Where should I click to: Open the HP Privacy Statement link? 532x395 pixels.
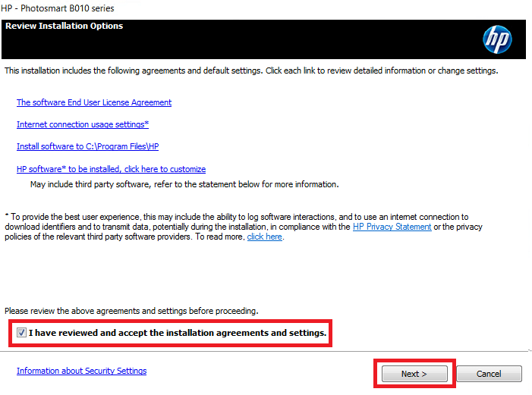coord(392,227)
